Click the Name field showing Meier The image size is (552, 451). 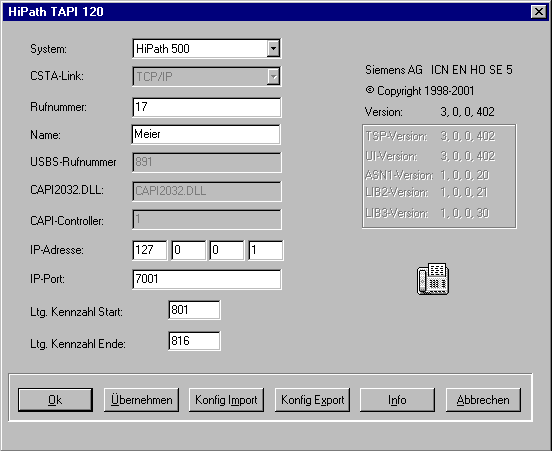[206, 134]
